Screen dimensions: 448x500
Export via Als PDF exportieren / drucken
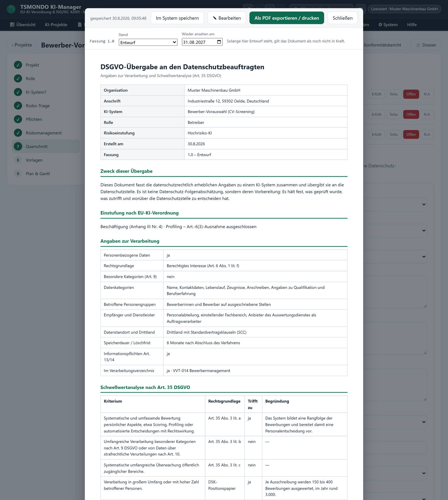(287, 18)
